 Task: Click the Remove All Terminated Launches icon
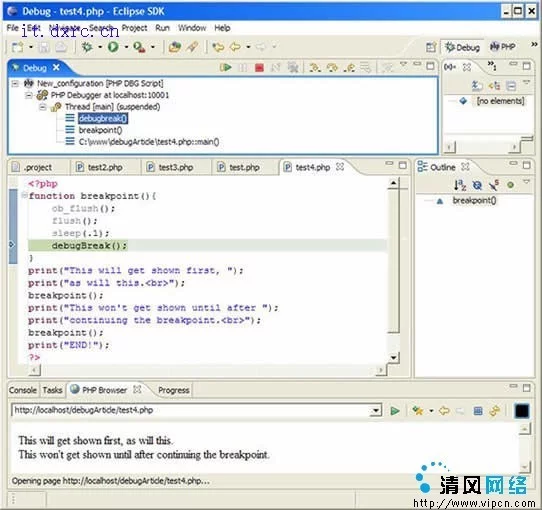pos(293,67)
